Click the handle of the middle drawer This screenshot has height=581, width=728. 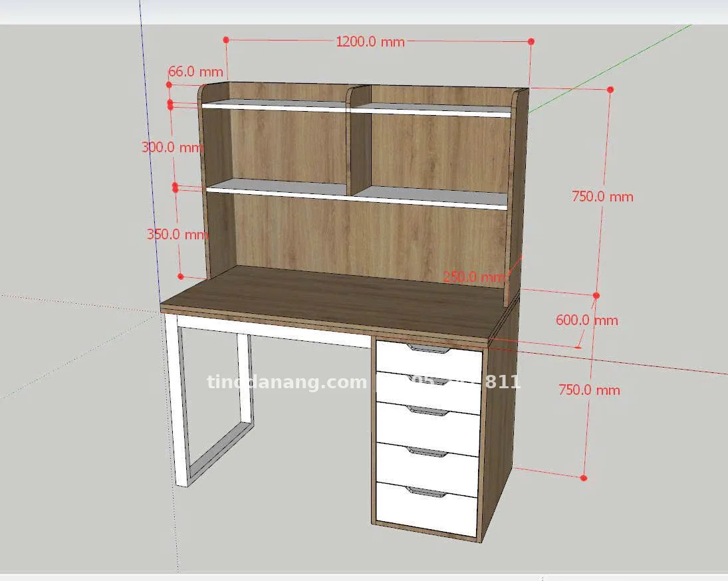click(x=427, y=410)
